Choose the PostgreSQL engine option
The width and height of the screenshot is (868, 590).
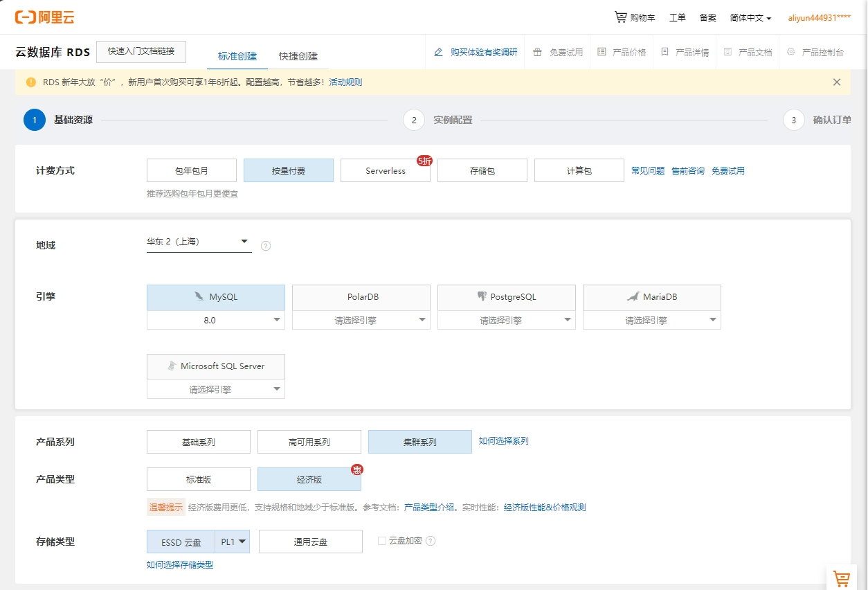(507, 297)
